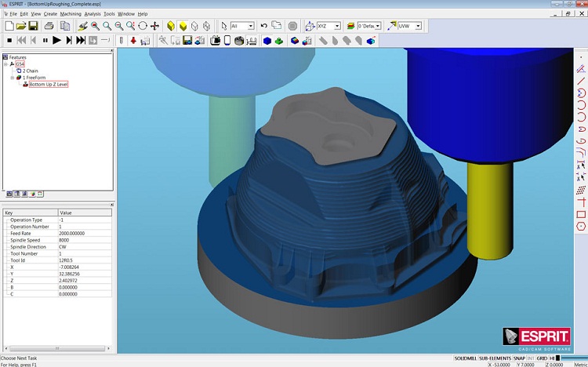Toggle GRID mode in status bar
Image resolution: width=588 pixels, height=367 pixels.
tap(542, 358)
